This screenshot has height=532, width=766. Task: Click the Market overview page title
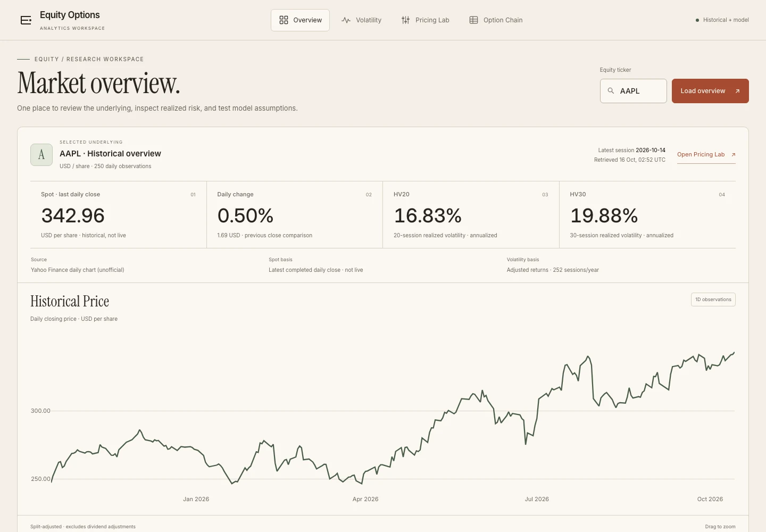pyautogui.click(x=98, y=84)
